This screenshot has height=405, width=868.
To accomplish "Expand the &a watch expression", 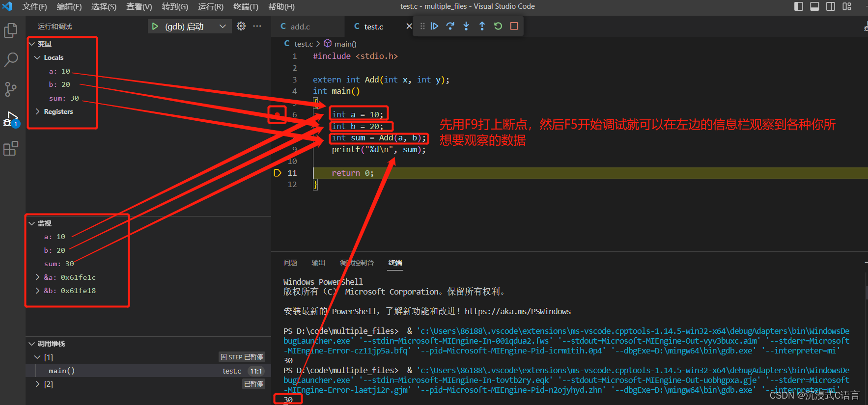I will point(37,277).
